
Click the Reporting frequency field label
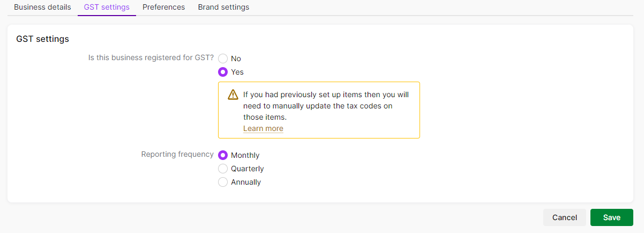[177, 154]
